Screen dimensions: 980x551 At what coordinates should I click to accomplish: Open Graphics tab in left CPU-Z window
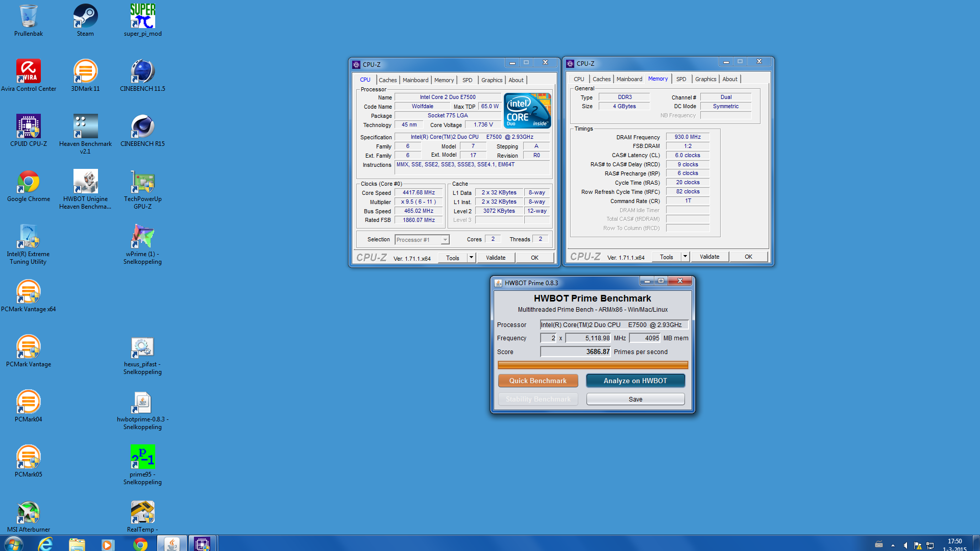[x=492, y=80]
